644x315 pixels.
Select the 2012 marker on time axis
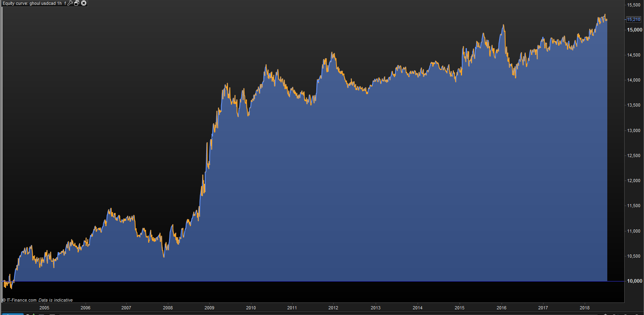pos(333,308)
